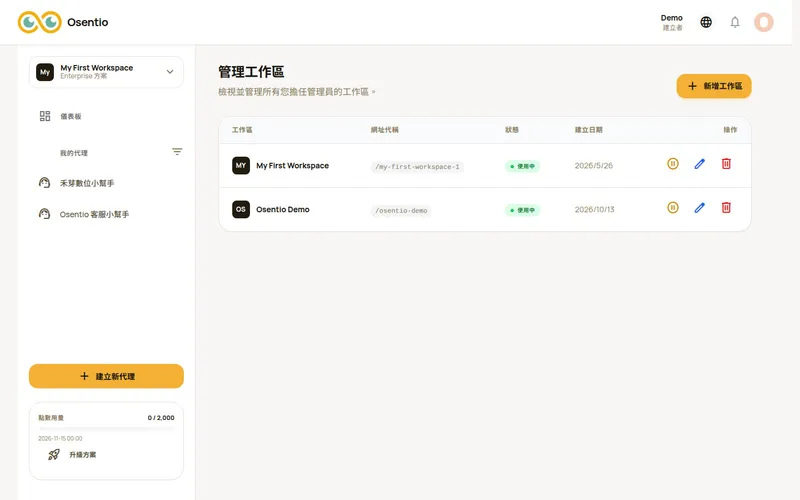The height and width of the screenshot is (500, 800).
Task: Click the 使用中 status of Osentio Demo
Action: tap(522, 210)
